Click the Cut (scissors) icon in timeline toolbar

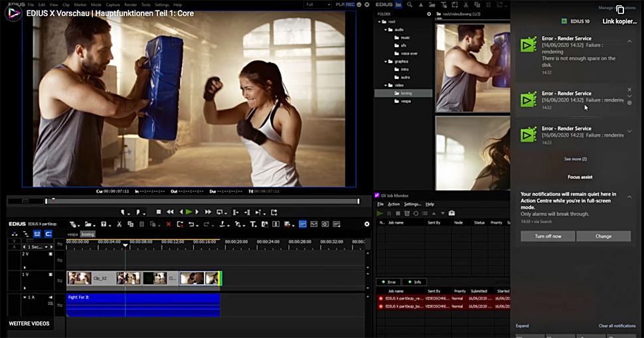point(119,224)
